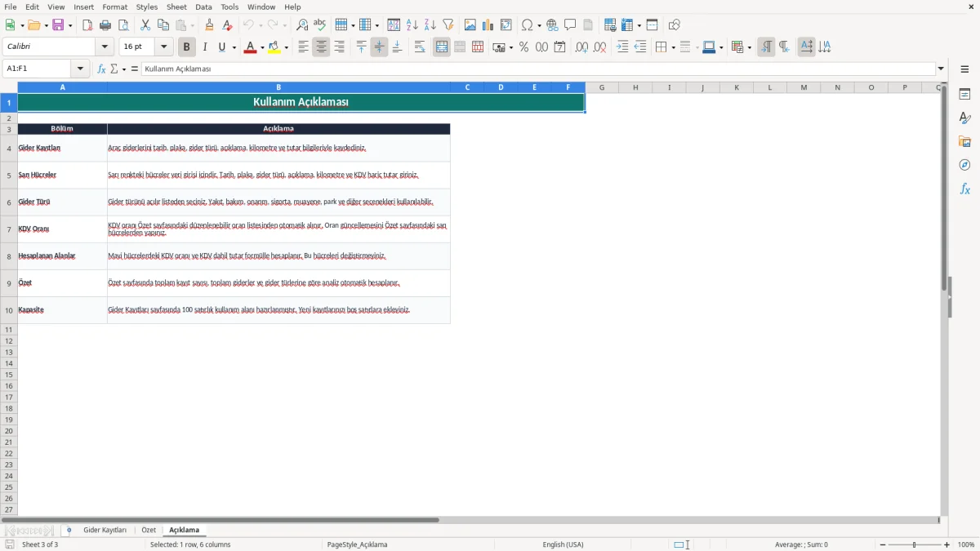Open sidebar Functions fx icon
The width and height of the screenshot is (980, 551).
[964, 189]
